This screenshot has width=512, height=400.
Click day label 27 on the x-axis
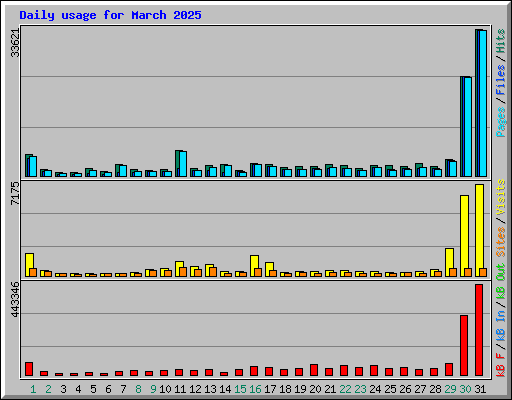click(420, 389)
